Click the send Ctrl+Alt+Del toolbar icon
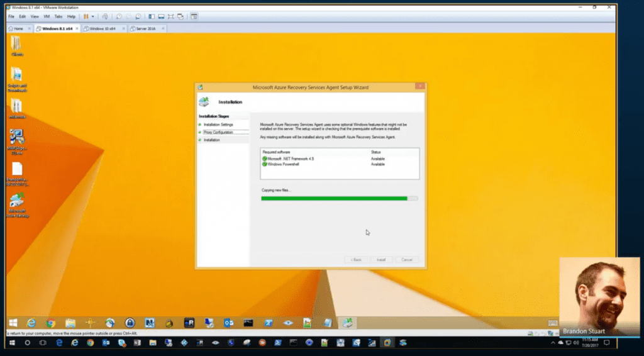Image resolution: width=644 pixels, height=356 pixels. [105, 16]
